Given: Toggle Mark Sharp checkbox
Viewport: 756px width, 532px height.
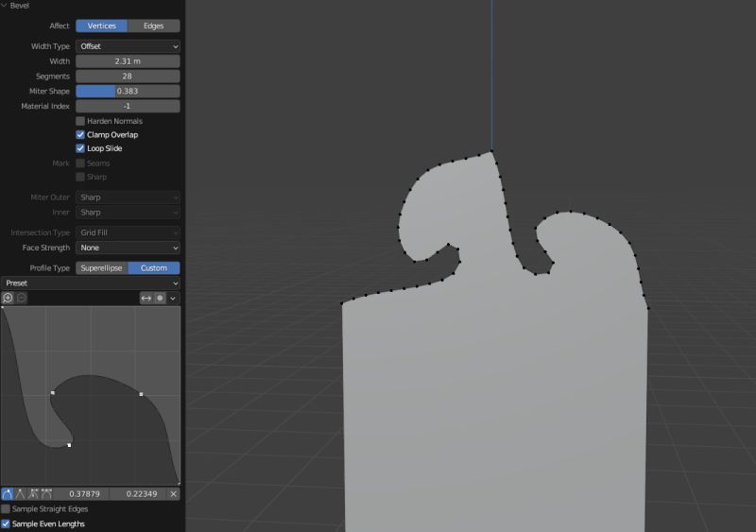Looking at the screenshot, I should click(x=80, y=177).
